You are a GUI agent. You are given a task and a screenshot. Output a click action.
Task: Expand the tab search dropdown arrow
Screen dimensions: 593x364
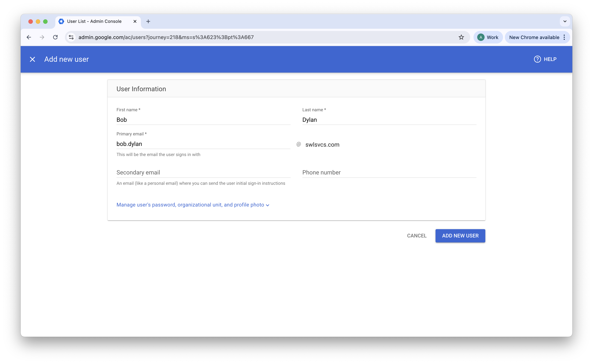(565, 21)
